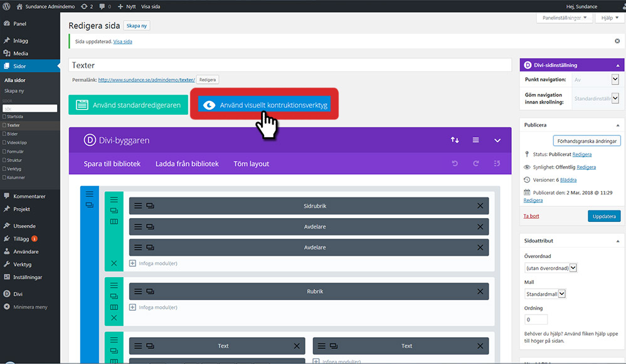Image resolution: width=626 pixels, height=364 pixels.
Task: Click Spara till bibliotek
Action: click(x=112, y=164)
